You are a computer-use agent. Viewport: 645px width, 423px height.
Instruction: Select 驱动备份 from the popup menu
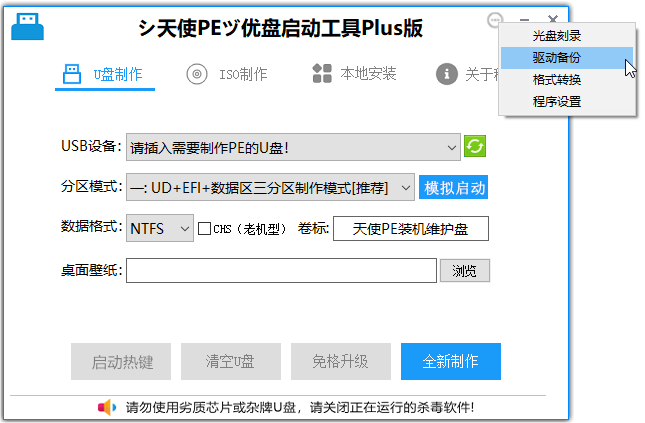click(x=567, y=58)
